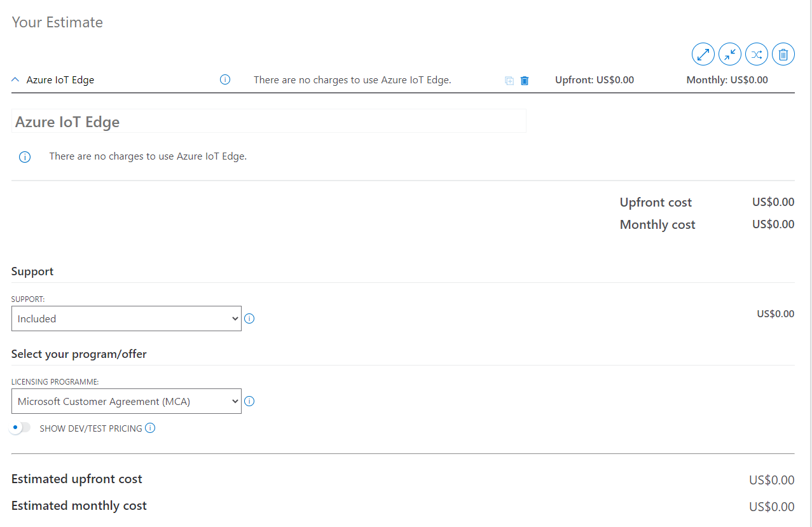This screenshot has height=527, width=812.
Task: Click the Monthly cost label
Action: 657,225
